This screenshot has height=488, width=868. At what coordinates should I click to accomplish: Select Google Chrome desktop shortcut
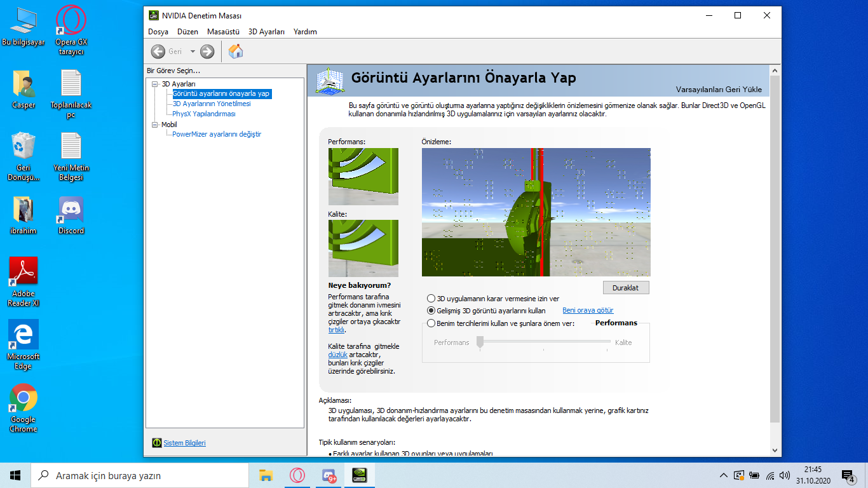(24, 407)
